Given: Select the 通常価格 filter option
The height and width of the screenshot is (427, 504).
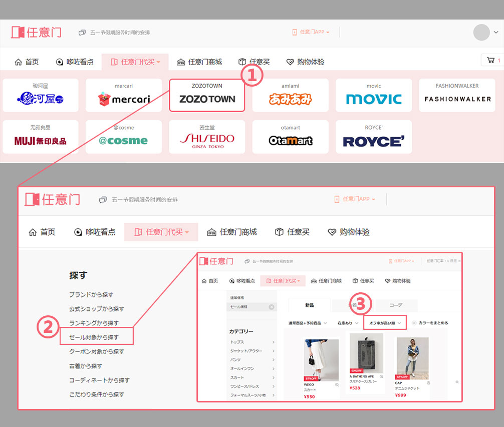Looking at the screenshot, I should tap(237, 298).
